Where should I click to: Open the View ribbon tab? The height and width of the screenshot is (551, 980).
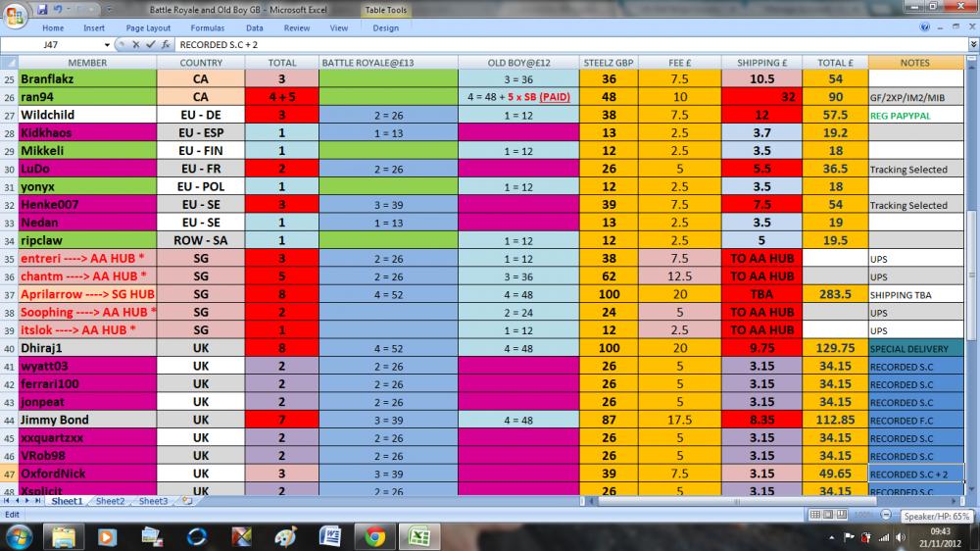339,28
